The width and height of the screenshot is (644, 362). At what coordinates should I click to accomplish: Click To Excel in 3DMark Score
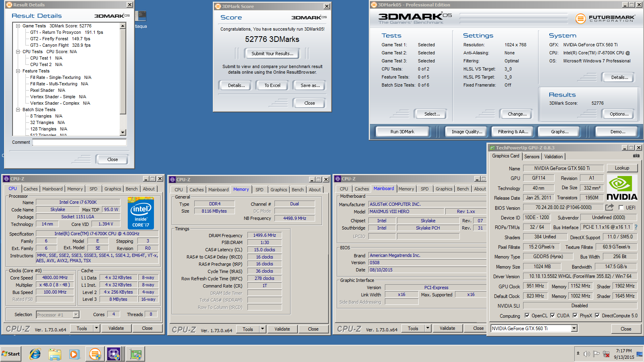pos(272,85)
